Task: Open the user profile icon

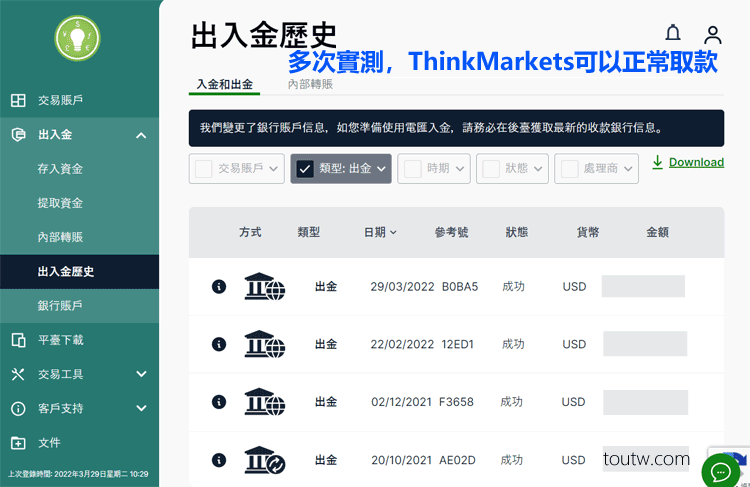Action: pos(713,35)
